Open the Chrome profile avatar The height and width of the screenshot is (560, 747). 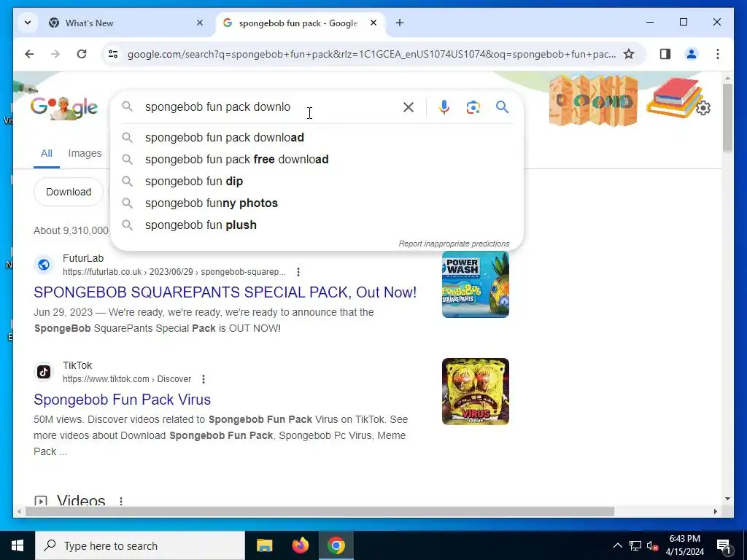coord(692,54)
